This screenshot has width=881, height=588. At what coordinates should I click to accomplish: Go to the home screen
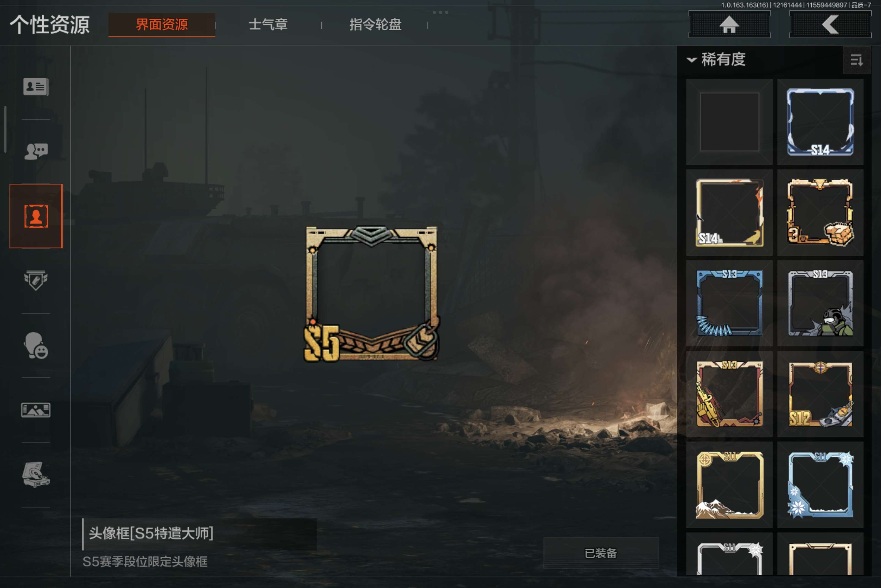point(730,25)
